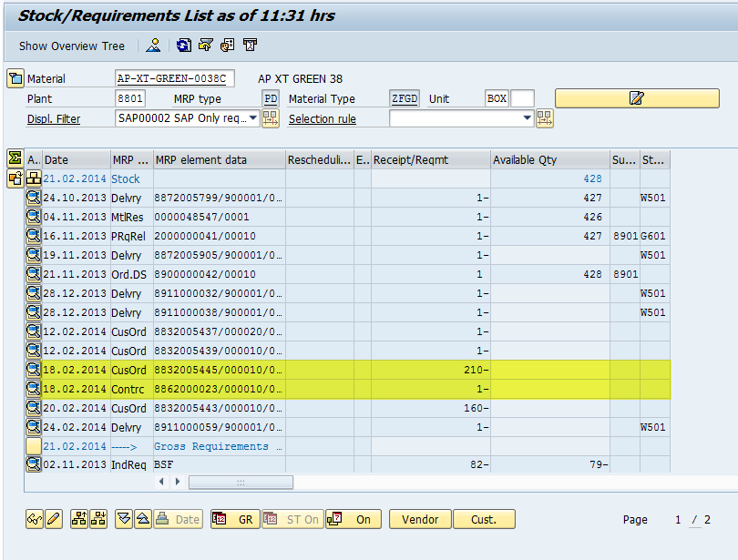Click the display mode glasses icon
The image size is (738, 560).
point(34,519)
